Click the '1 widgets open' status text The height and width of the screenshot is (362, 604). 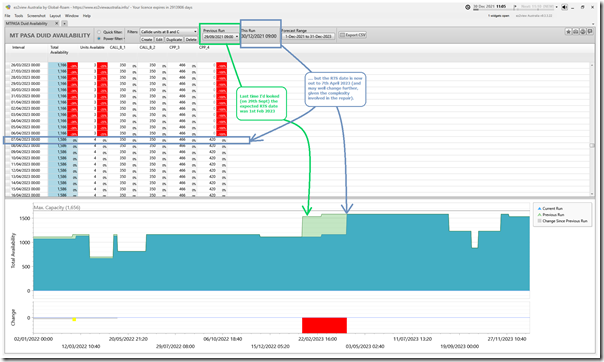[x=498, y=16]
